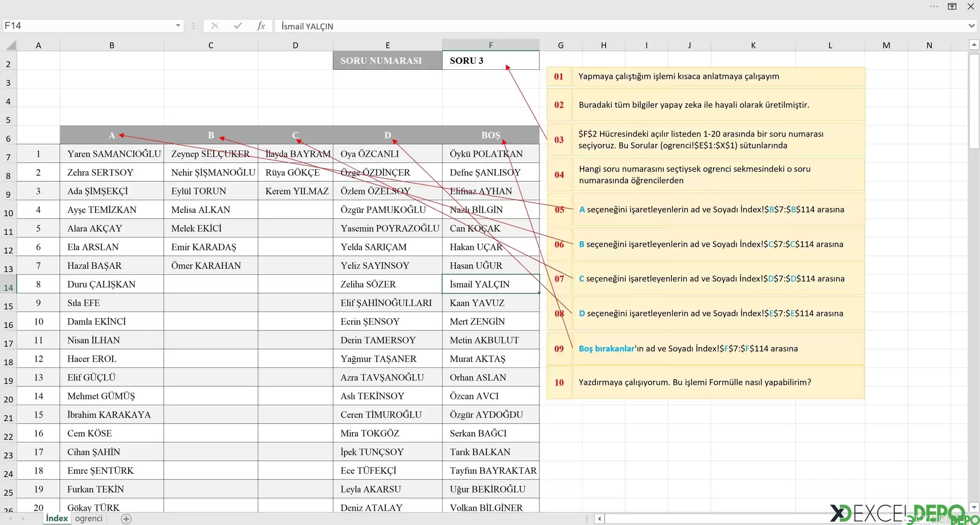Click the Cancel entry X icon
The image size is (980, 525).
tap(215, 26)
